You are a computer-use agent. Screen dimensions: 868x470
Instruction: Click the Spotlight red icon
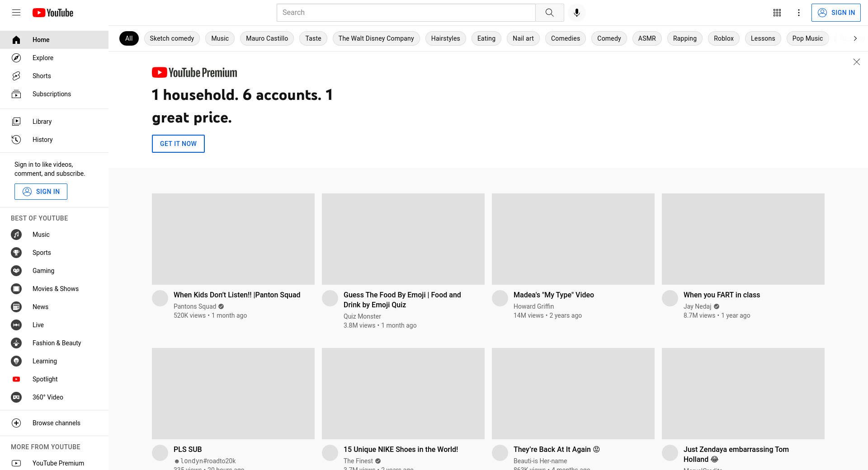pyautogui.click(x=16, y=379)
